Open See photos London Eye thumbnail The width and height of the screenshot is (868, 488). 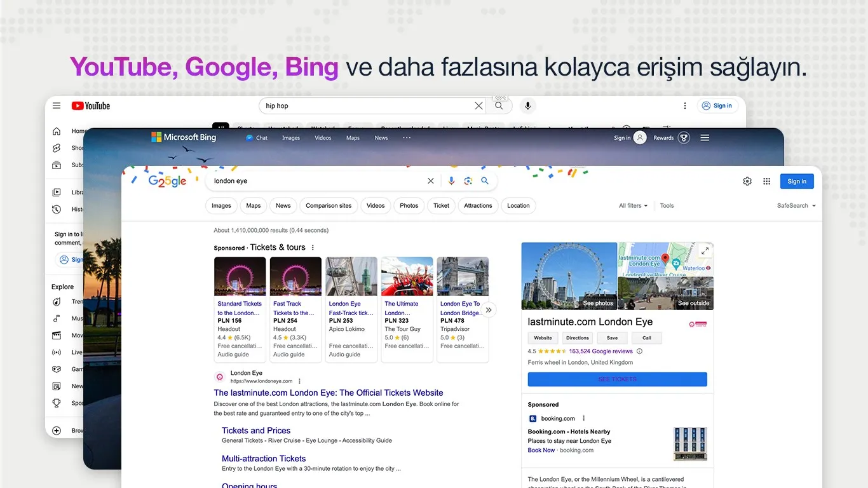(569, 276)
